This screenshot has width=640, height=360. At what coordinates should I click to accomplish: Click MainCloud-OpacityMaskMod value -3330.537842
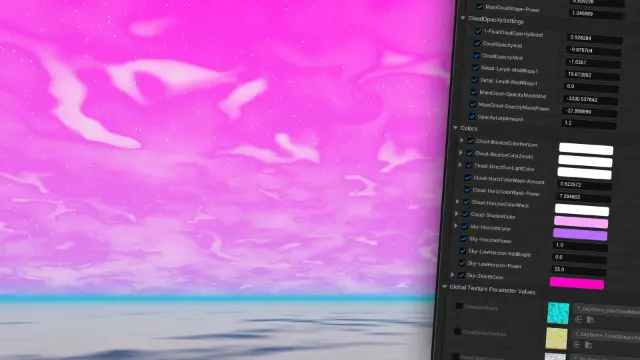(591, 100)
